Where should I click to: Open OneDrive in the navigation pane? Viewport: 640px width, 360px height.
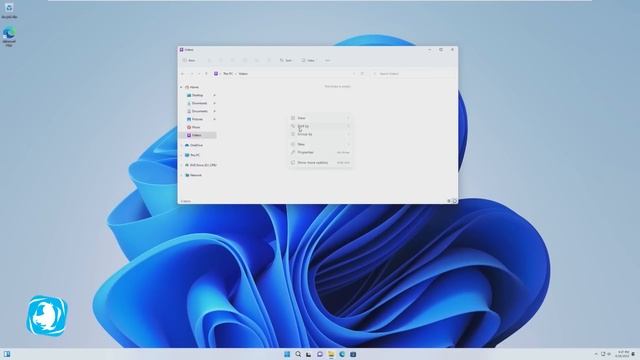point(194,145)
